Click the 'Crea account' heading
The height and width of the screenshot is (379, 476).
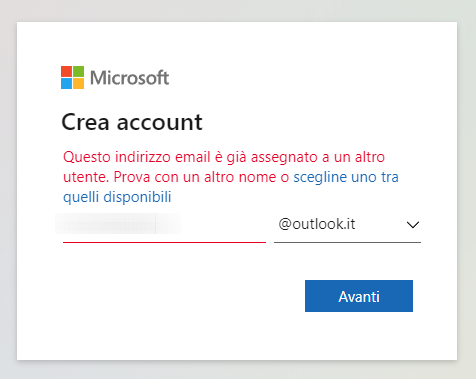click(x=132, y=122)
